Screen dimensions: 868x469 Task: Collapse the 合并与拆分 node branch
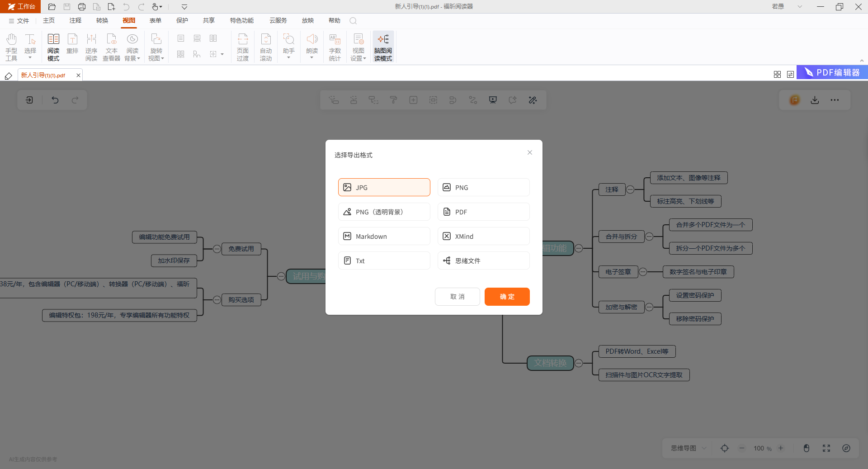(x=649, y=237)
